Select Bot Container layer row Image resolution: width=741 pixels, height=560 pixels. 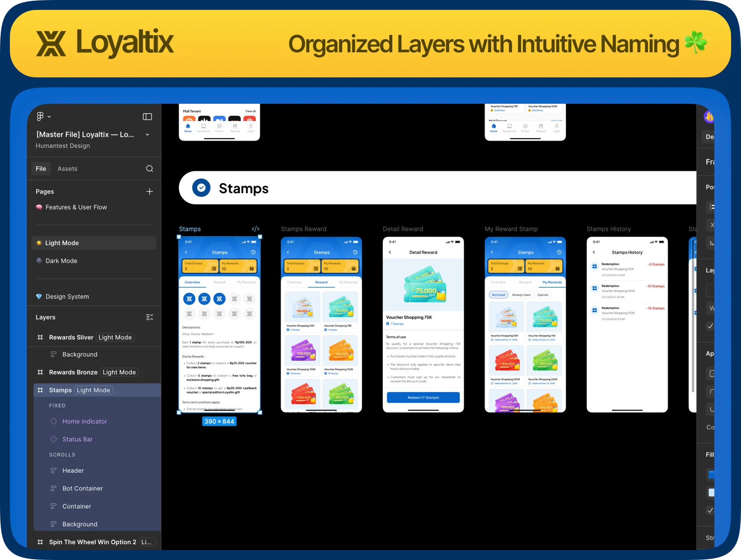[x=97, y=488]
